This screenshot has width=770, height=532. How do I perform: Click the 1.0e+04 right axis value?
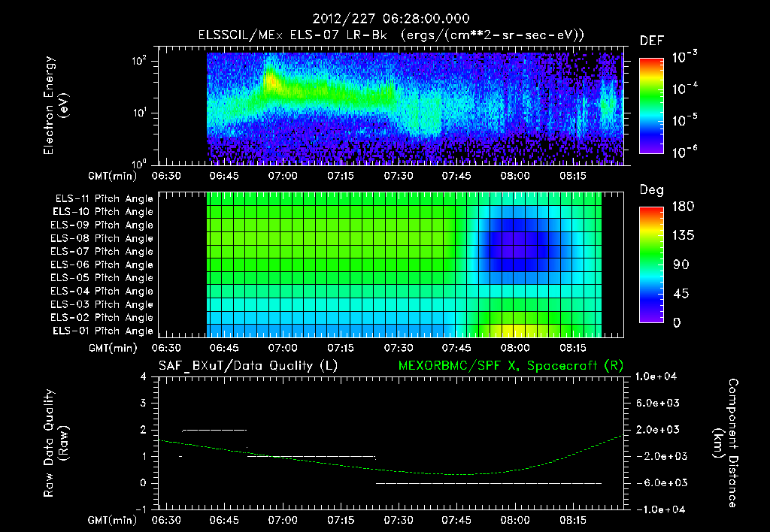[x=656, y=376]
